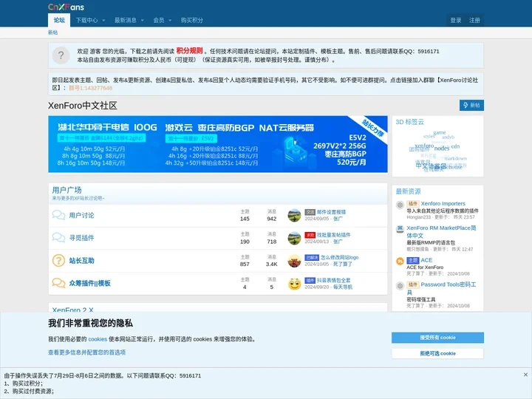Click the question mark notice avatar
This screenshot has width=532, height=399.
click(61, 55)
